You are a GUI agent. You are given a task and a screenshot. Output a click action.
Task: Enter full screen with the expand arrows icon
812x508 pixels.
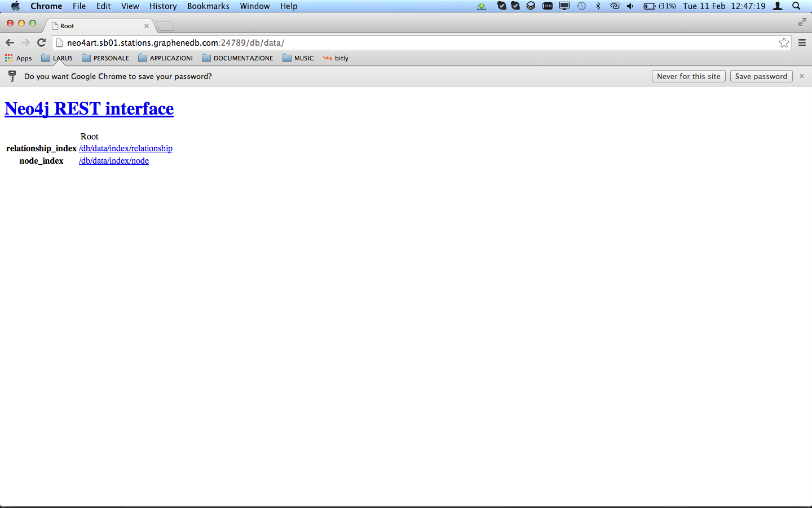[802, 22]
